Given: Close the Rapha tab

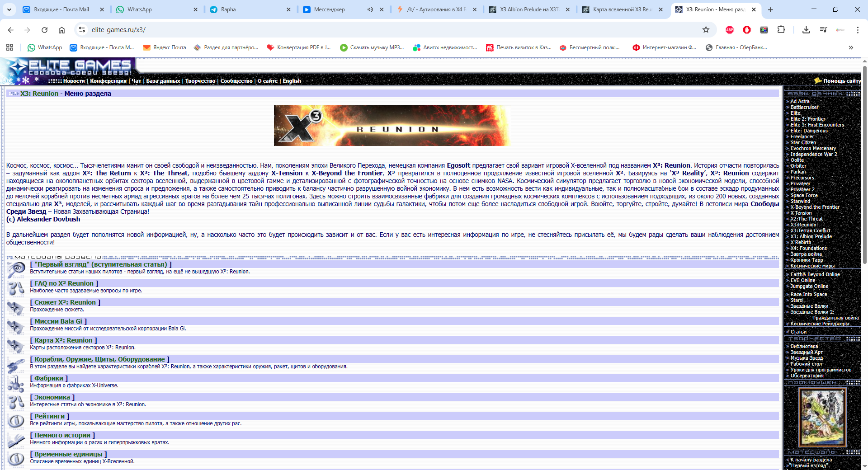Looking at the screenshot, I should [288, 9].
